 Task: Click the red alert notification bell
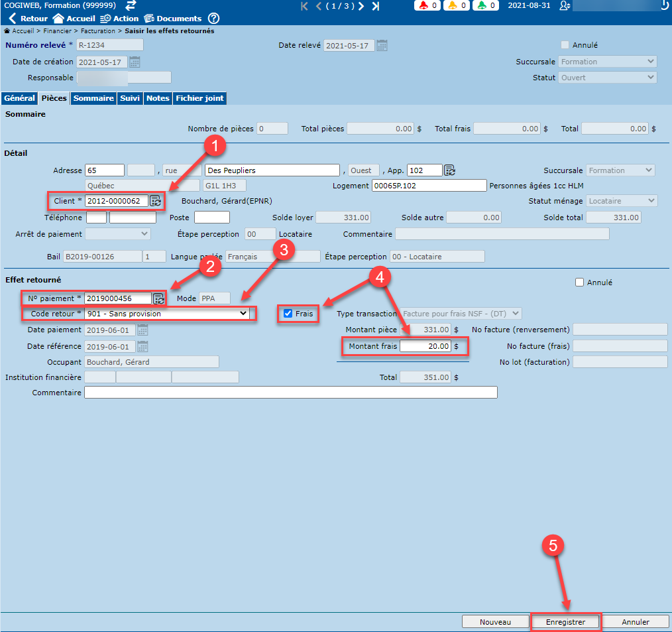pyautogui.click(x=423, y=6)
